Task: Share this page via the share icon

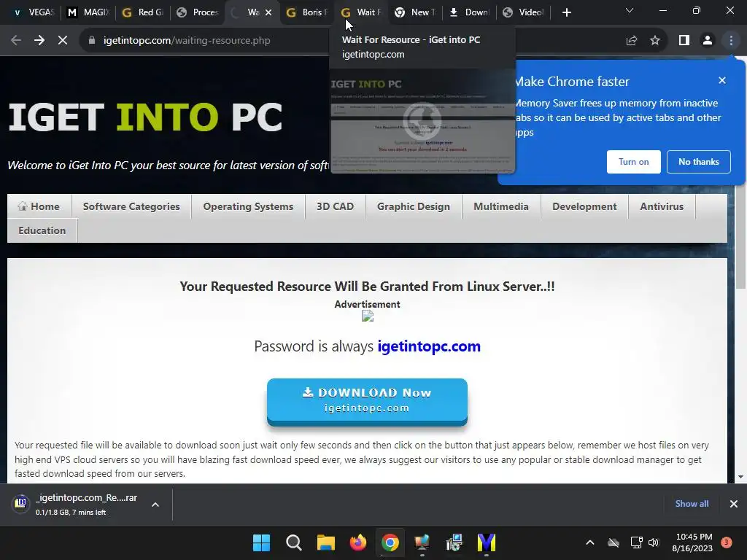Action: pos(632,41)
